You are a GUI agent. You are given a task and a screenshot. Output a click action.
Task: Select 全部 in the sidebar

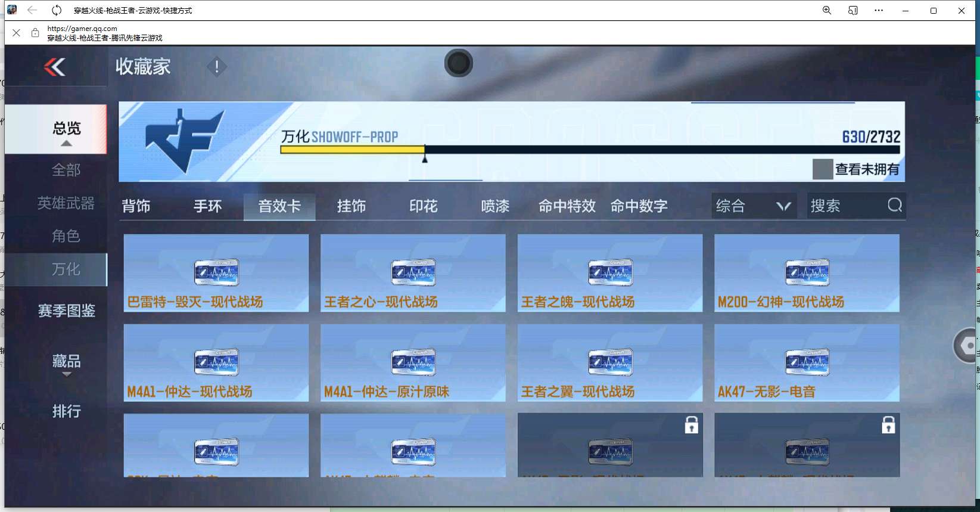(66, 170)
